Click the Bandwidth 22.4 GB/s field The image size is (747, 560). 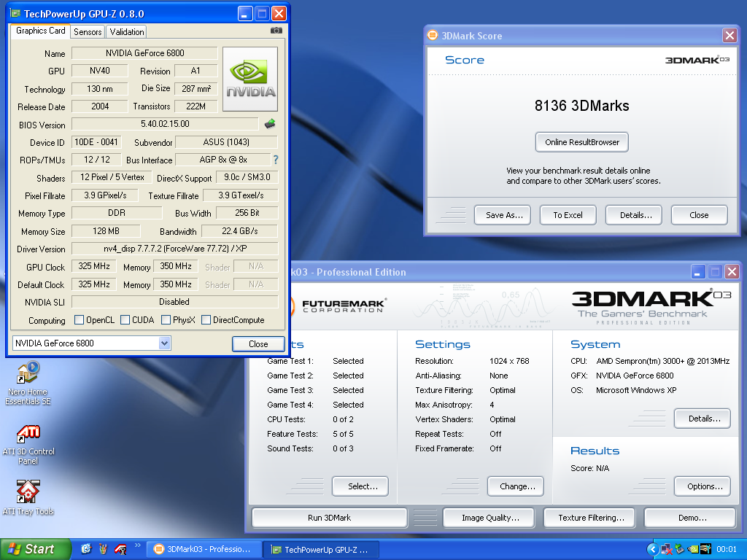239,231
